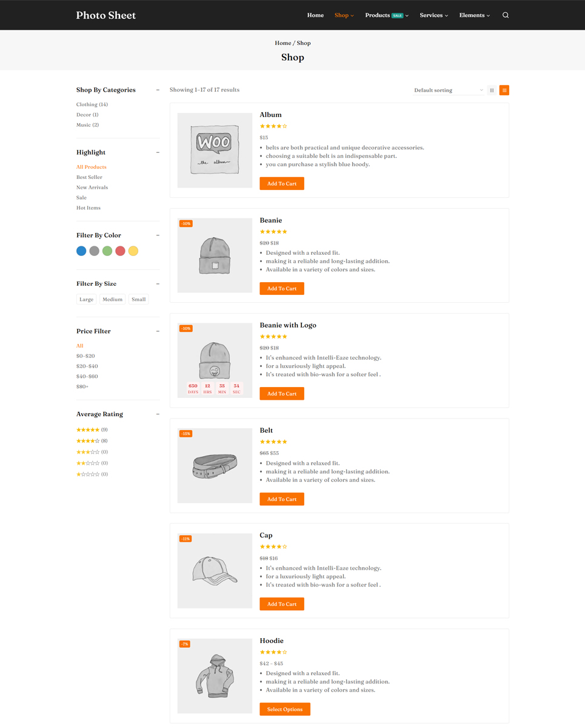Open the Default sorting dropdown
This screenshot has height=728, width=585.
pyautogui.click(x=448, y=90)
